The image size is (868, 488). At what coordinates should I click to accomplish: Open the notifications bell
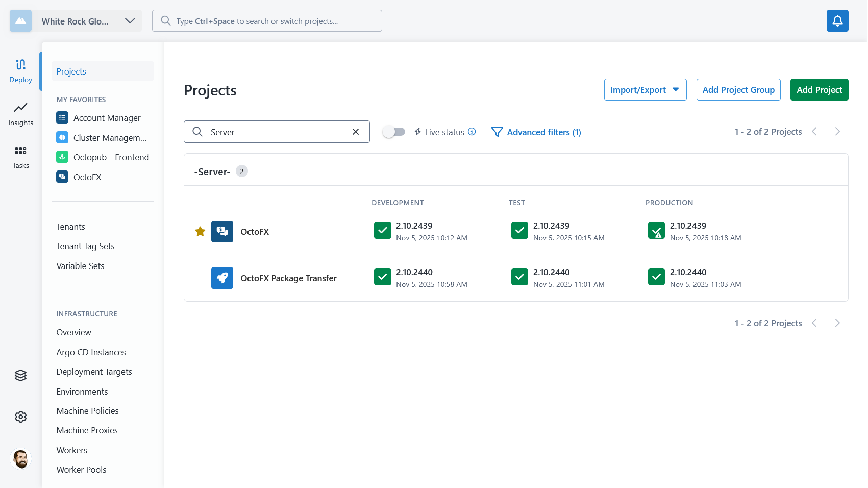tap(837, 21)
